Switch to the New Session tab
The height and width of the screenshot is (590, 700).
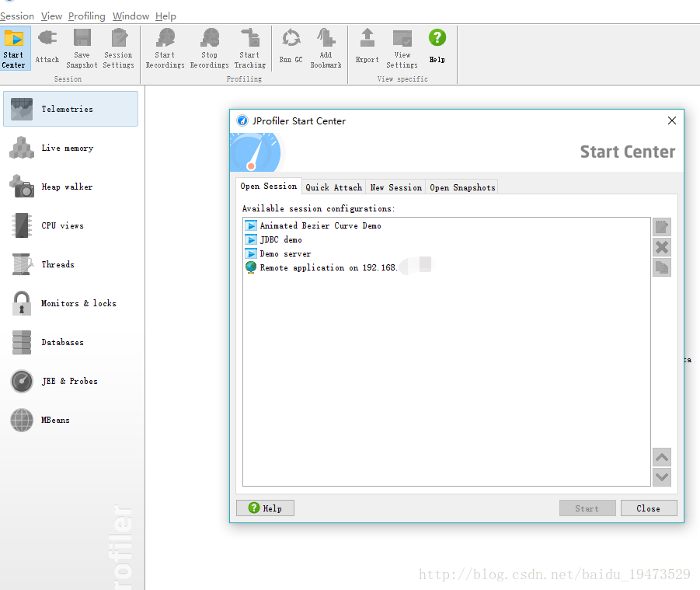[x=395, y=187]
